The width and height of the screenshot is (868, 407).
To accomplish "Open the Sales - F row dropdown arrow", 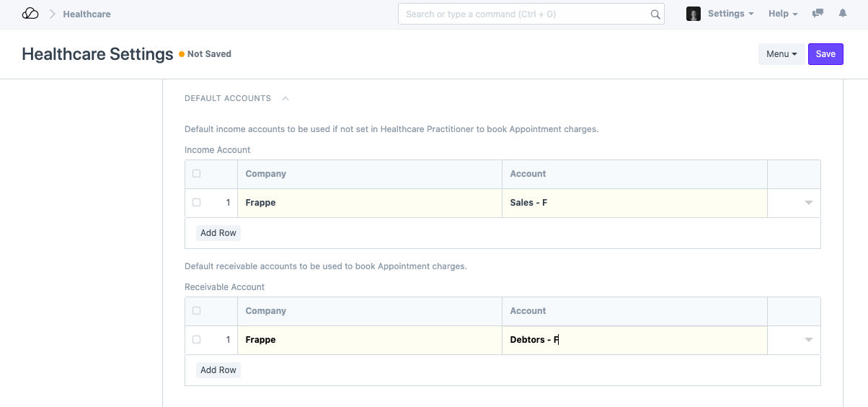I will [x=808, y=203].
